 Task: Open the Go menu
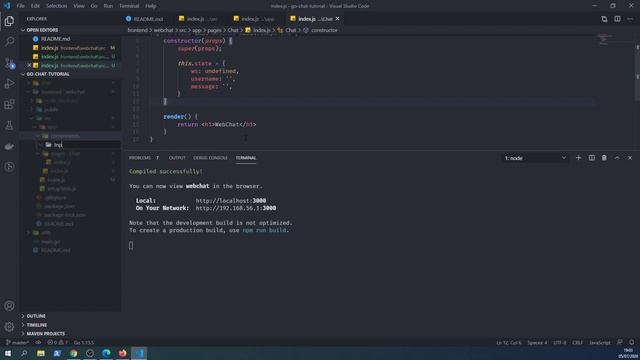click(94, 6)
